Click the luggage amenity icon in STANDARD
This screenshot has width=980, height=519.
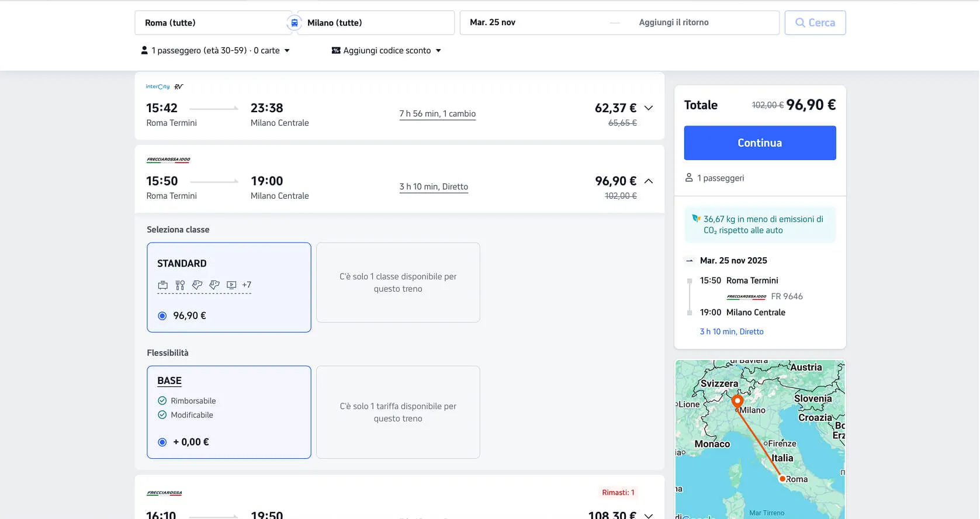pos(163,285)
